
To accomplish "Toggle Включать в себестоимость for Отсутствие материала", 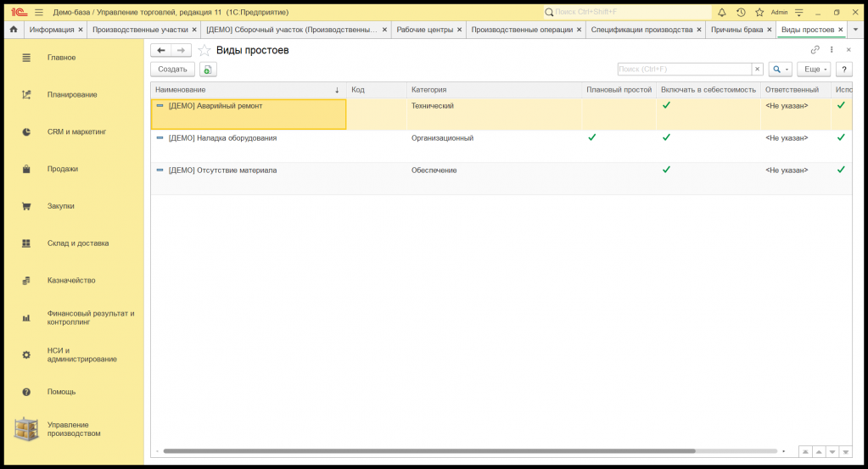I will 666,170.
